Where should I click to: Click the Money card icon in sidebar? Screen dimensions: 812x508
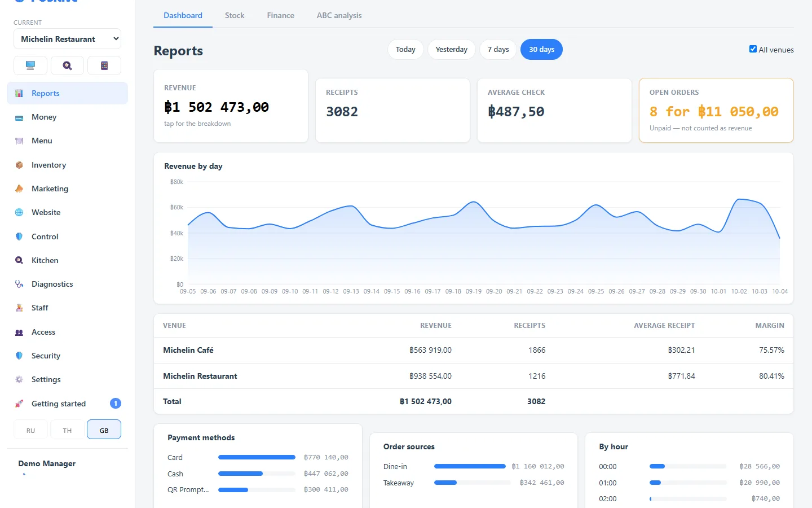click(x=19, y=117)
